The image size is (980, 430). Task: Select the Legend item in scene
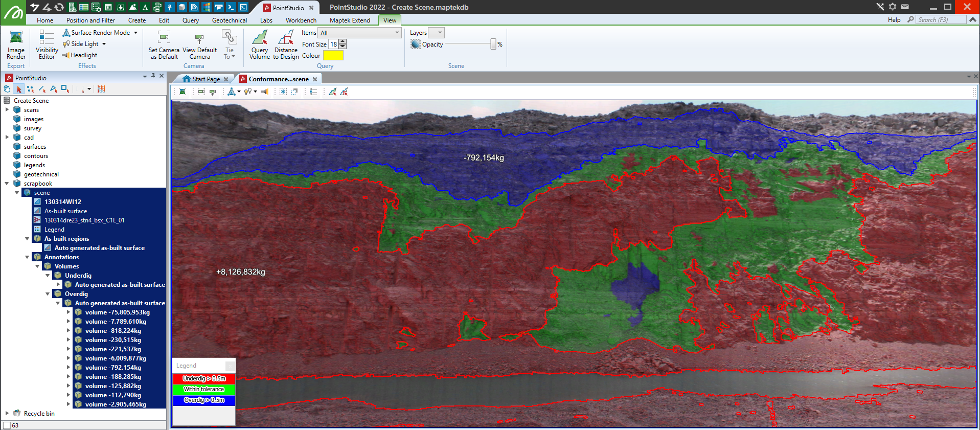point(54,229)
